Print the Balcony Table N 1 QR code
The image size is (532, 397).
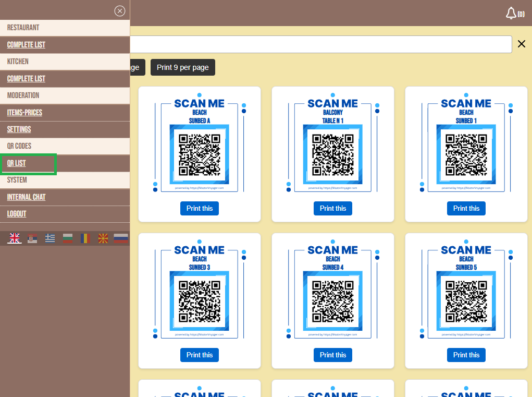click(333, 208)
